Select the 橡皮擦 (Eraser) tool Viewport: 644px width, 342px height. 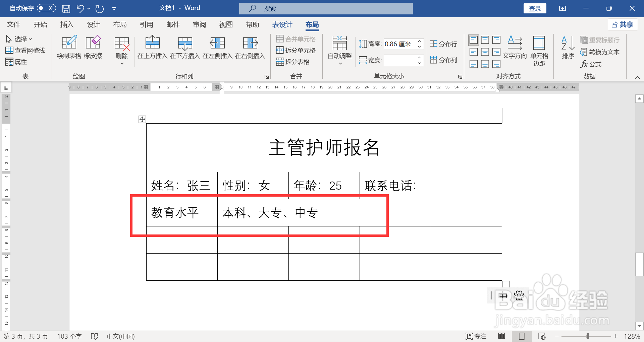click(93, 48)
